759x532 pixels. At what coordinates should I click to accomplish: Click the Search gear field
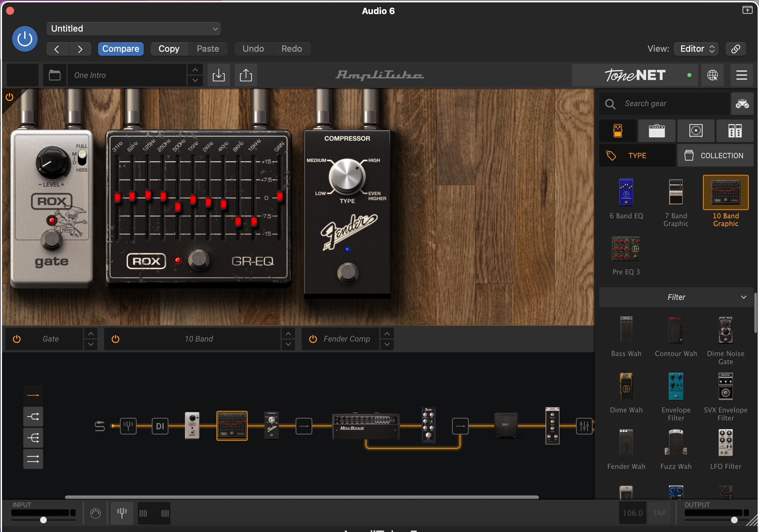point(664,104)
